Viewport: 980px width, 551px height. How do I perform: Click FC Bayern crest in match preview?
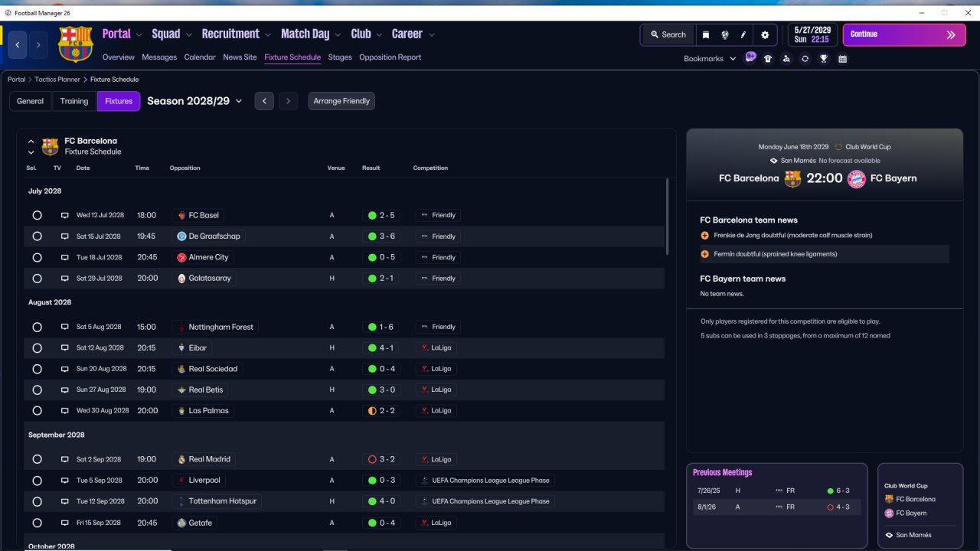[x=856, y=178]
